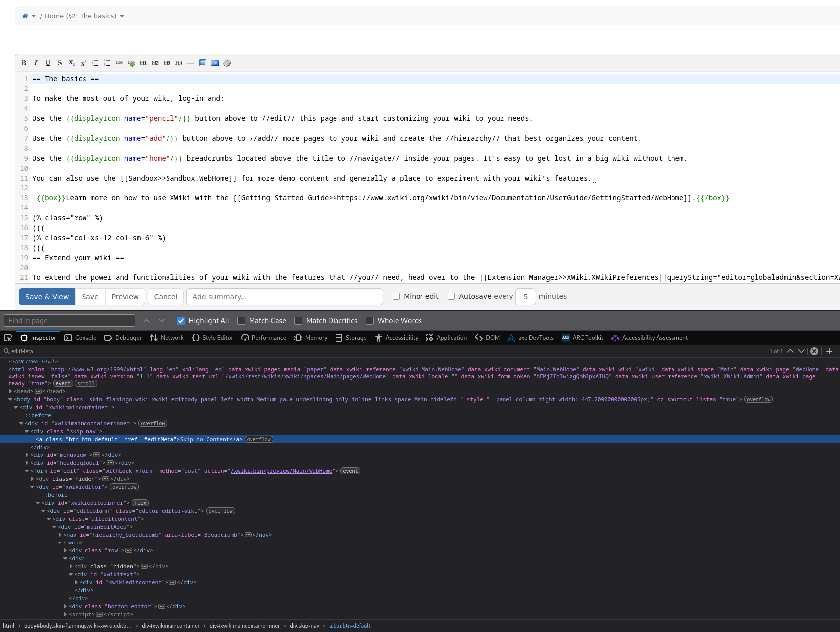The height and width of the screenshot is (632, 840).
Task: Collapse the form edit node
Action: (x=27, y=471)
